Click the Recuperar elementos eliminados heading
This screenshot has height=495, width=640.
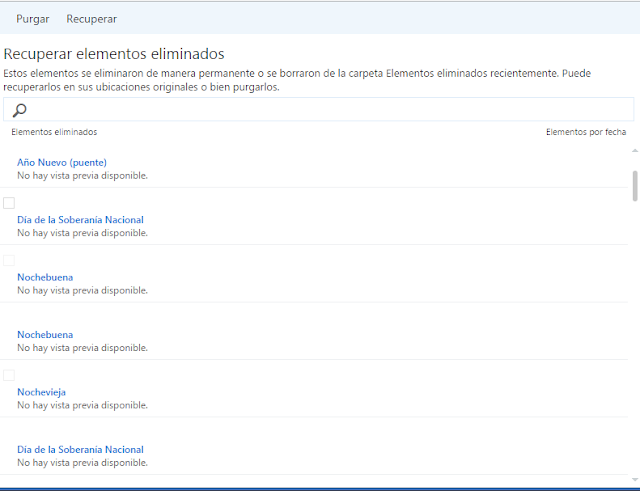pos(114,54)
